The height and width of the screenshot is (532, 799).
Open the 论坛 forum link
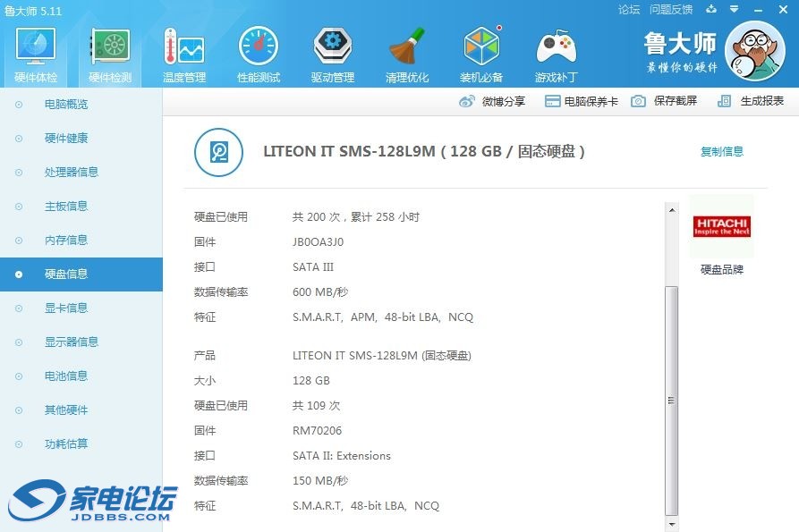click(629, 10)
